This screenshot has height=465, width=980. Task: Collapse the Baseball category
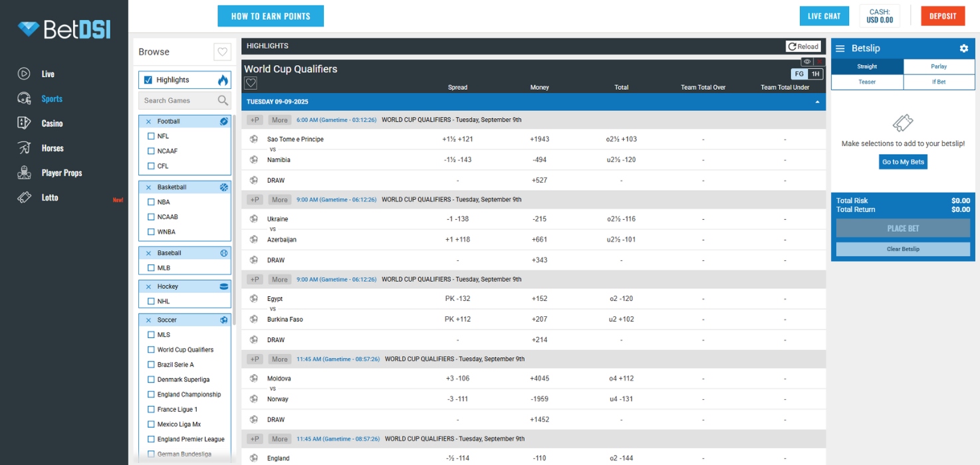[x=148, y=253]
